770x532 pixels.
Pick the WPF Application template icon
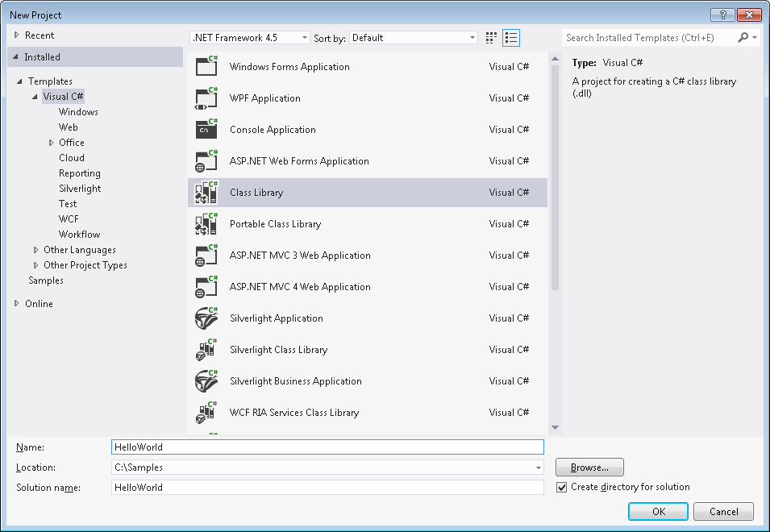[x=206, y=98]
